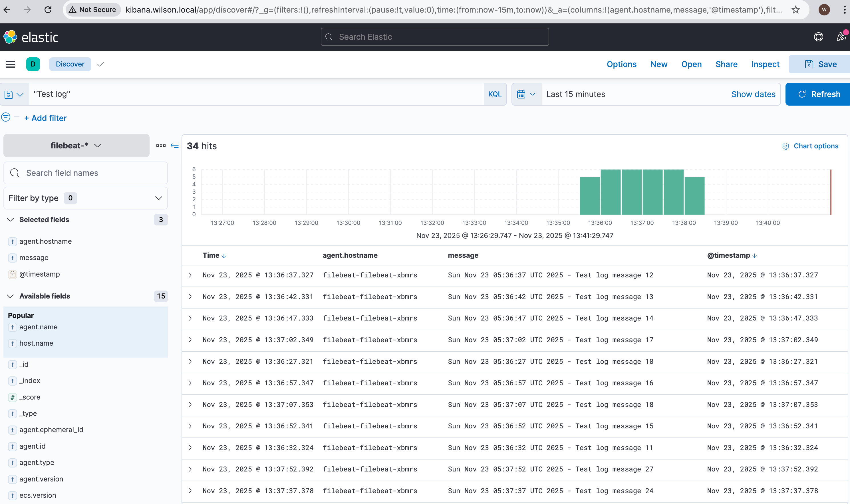Expand the Filter by type dropdown
Image resolution: width=850 pixels, height=504 pixels.
tap(158, 198)
